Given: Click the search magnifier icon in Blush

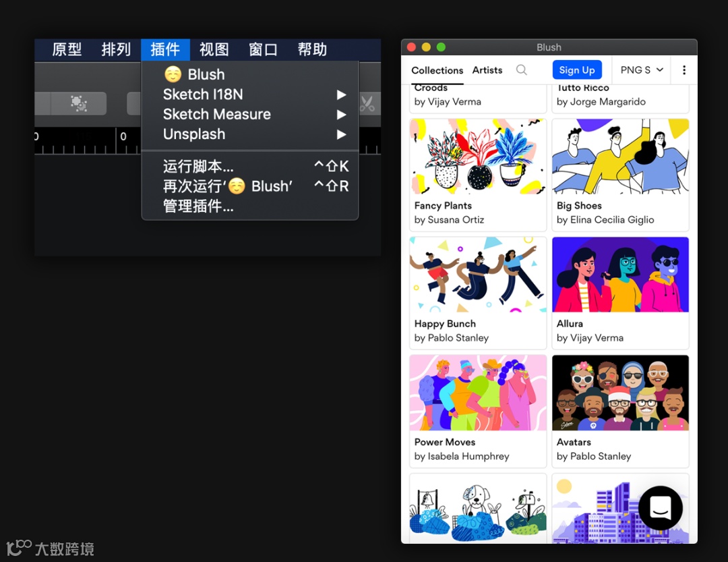Looking at the screenshot, I should tap(521, 69).
